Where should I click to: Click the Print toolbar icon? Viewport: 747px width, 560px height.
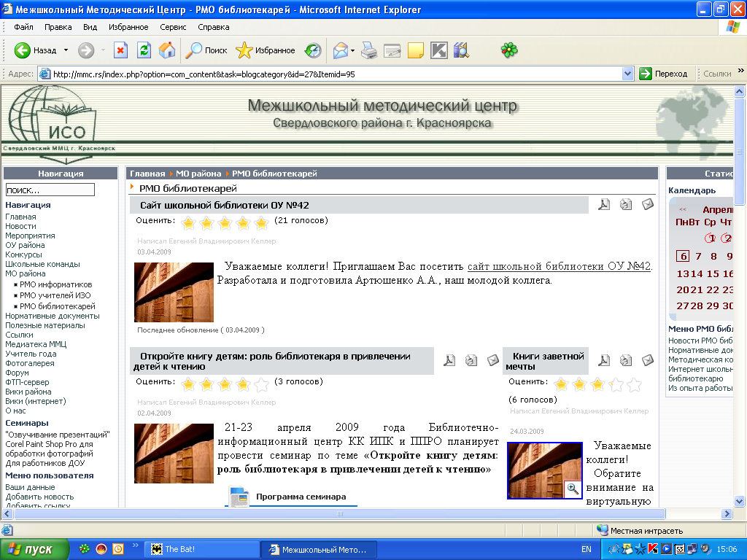click(370, 50)
